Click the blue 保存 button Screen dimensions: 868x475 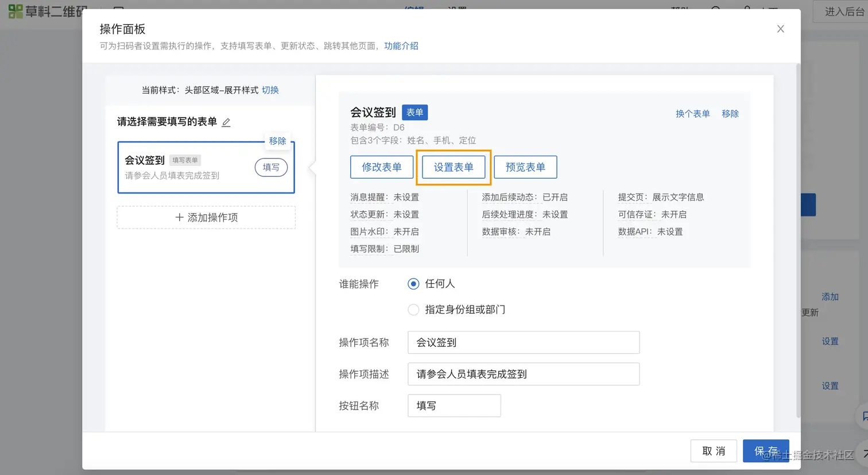pyautogui.click(x=766, y=451)
